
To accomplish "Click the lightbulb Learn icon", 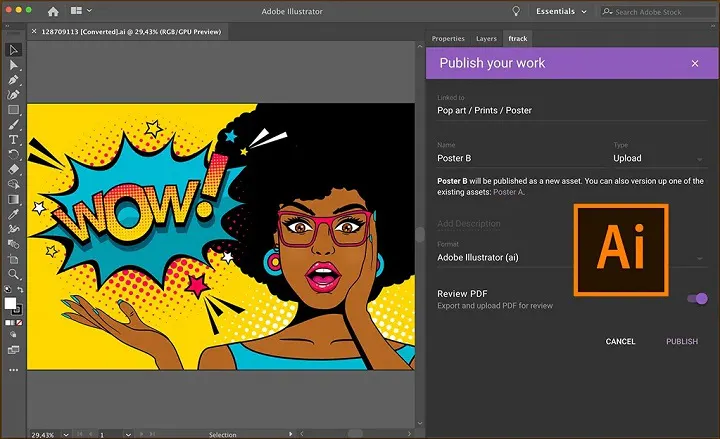I will (516, 11).
